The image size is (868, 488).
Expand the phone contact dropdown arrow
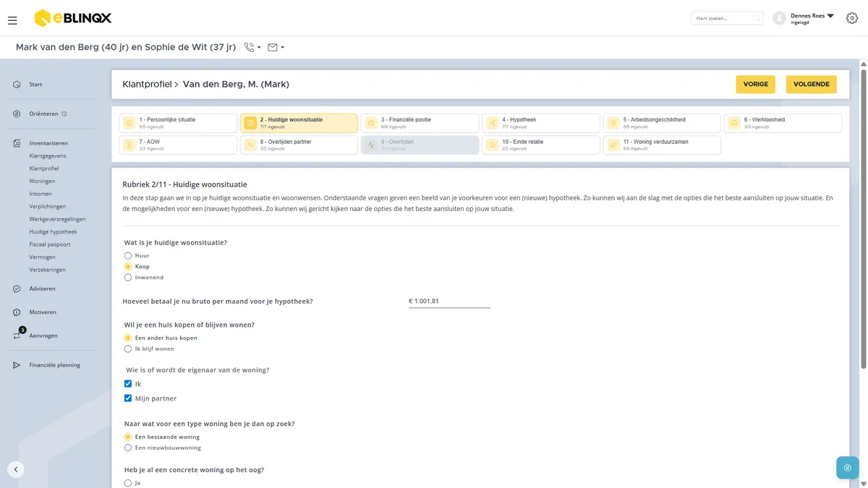point(259,48)
